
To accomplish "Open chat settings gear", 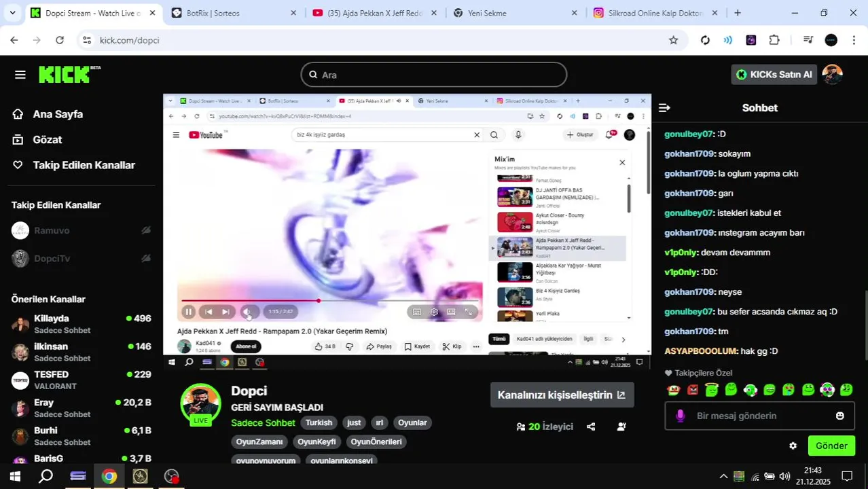I will [793, 446].
